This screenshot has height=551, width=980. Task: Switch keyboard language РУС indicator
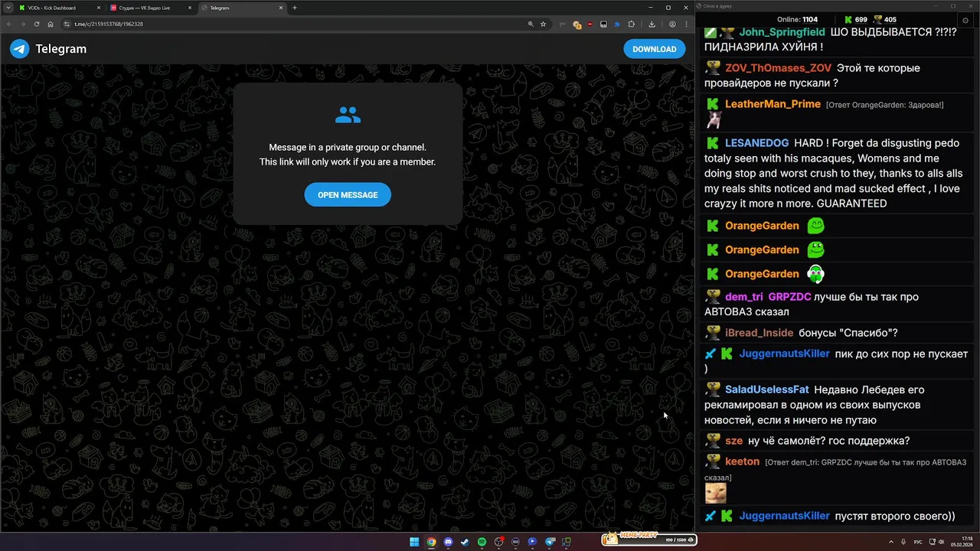[x=918, y=542]
